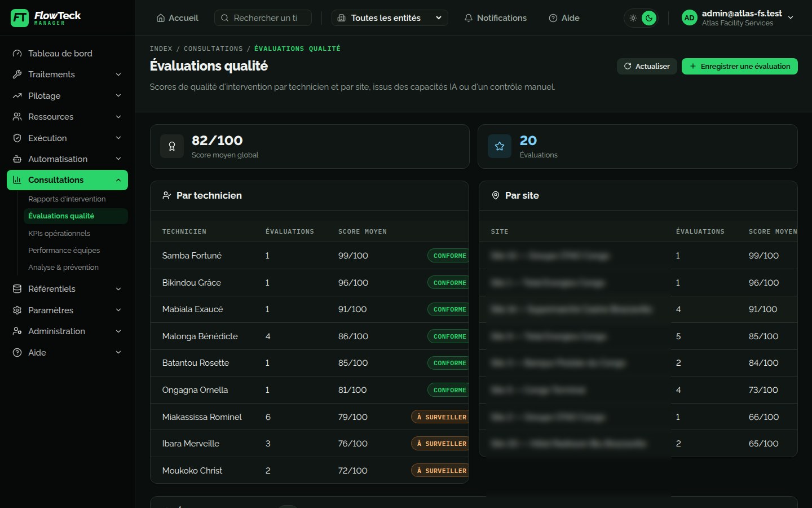Click the À SURVEILLER badge for Moukoko Christ
812x508 pixels.
pos(440,471)
